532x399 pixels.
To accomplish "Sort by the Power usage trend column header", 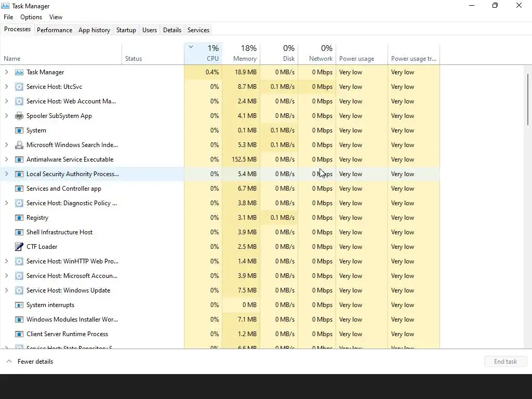I will (414, 54).
